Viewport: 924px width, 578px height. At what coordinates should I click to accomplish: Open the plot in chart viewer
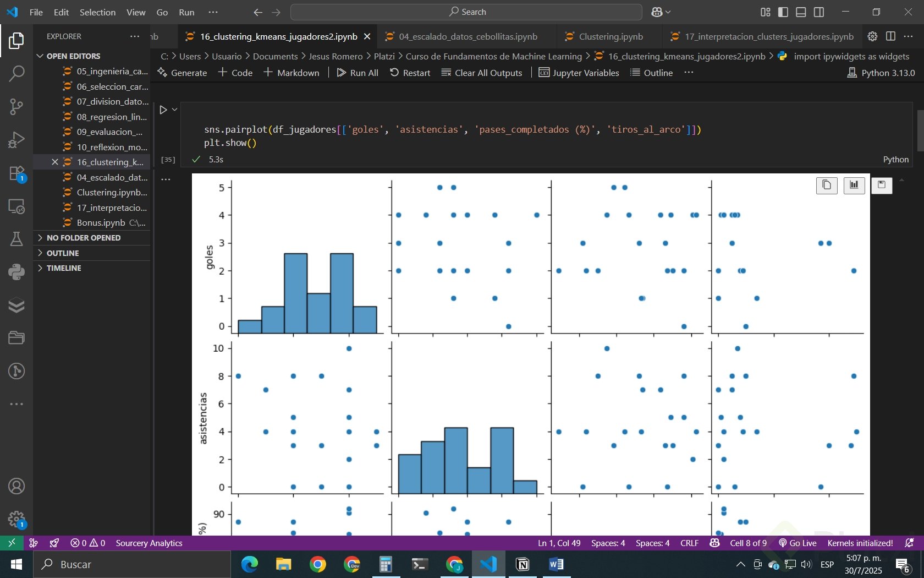(854, 185)
